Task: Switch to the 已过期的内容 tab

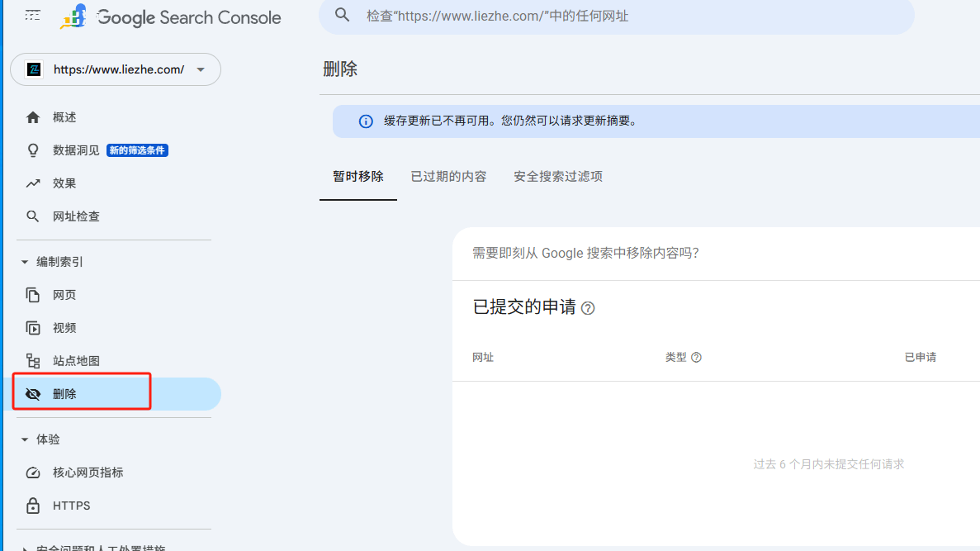Action: pyautogui.click(x=448, y=177)
